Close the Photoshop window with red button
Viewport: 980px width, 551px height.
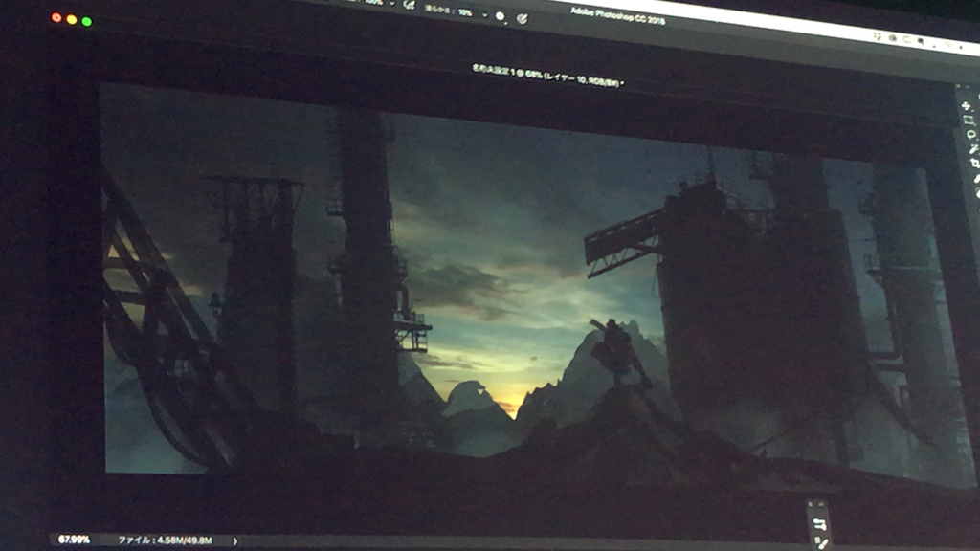coord(56,17)
